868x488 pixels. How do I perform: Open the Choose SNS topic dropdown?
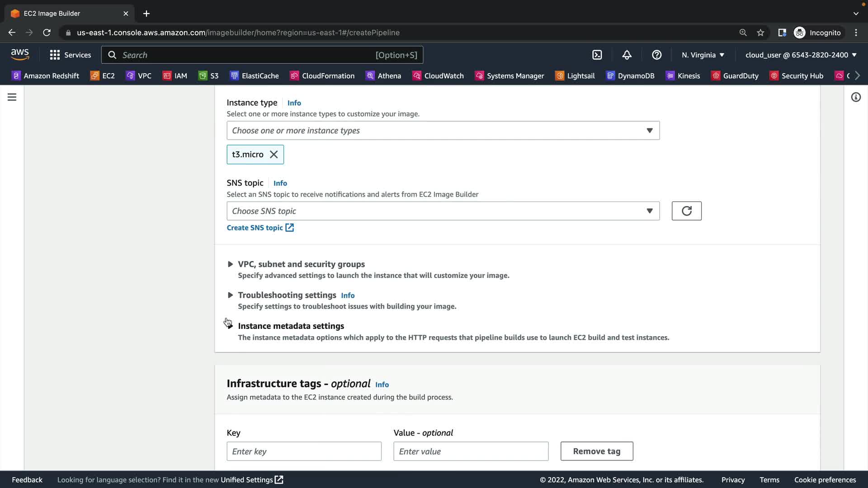tap(443, 211)
